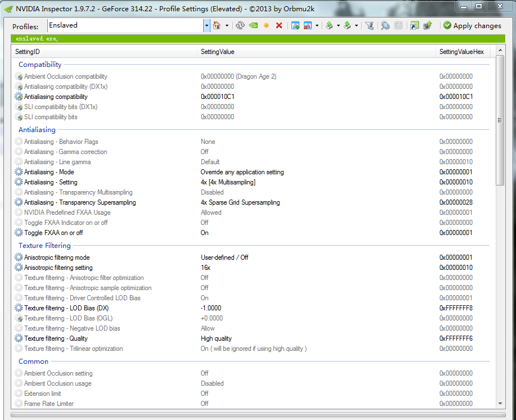516x420 pixels.
Task: Click the -1.0000 LOD Bias value
Action: coord(211,308)
